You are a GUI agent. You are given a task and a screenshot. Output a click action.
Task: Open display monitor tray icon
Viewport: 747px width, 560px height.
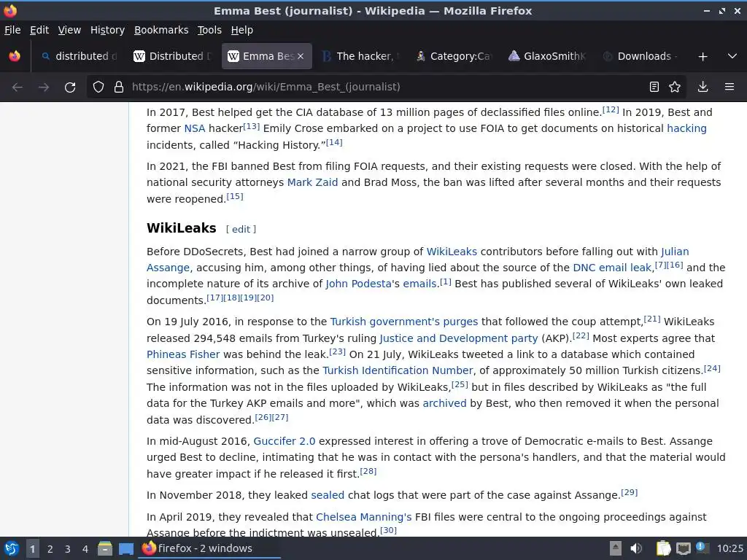click(683, 549)
